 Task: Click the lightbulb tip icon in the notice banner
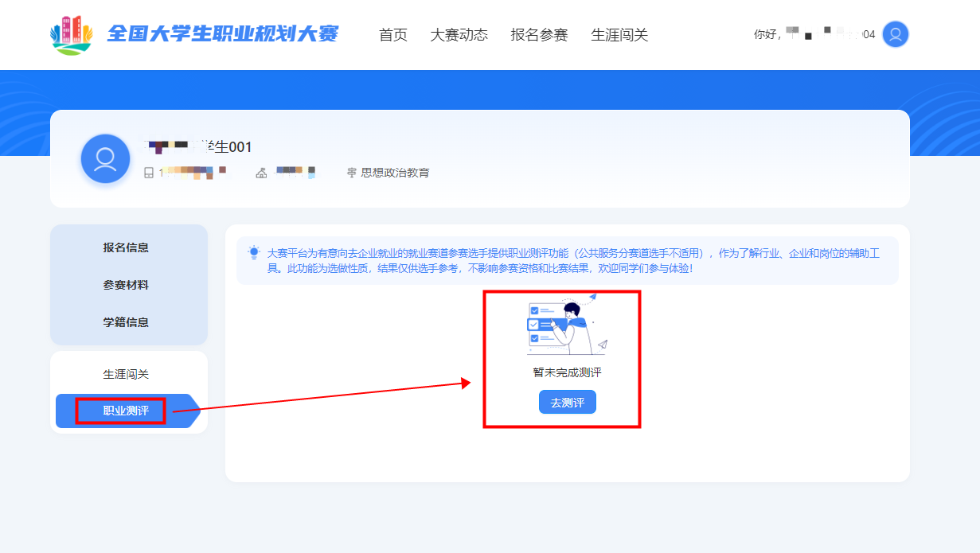253,252
